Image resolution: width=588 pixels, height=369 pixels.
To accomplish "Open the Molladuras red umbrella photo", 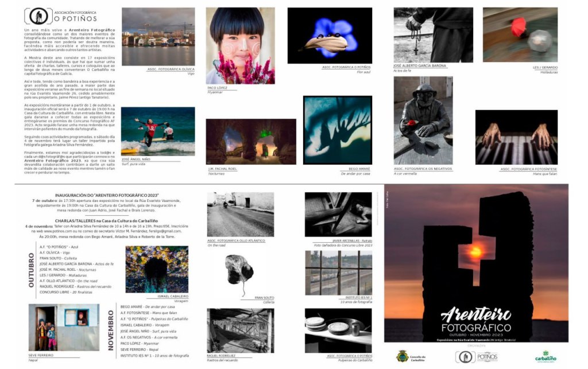I will pos(520,34).
